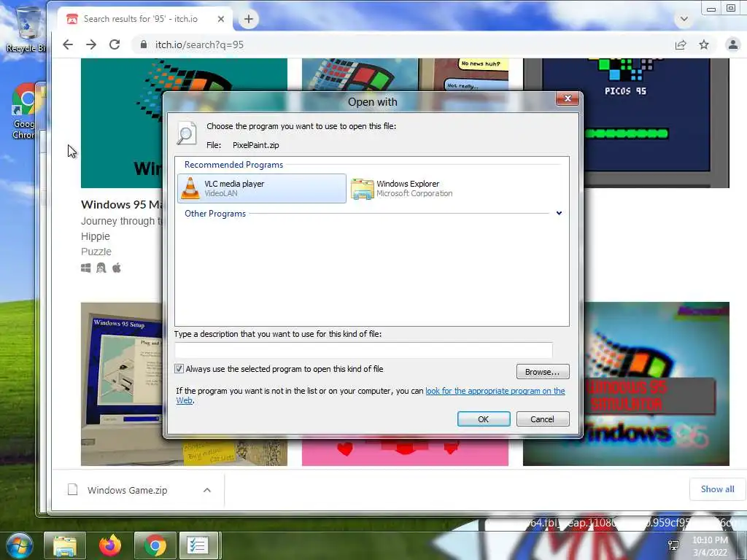Click the clock showing 10:10 PM
The image size is (747, 560).
click(710, 540)
